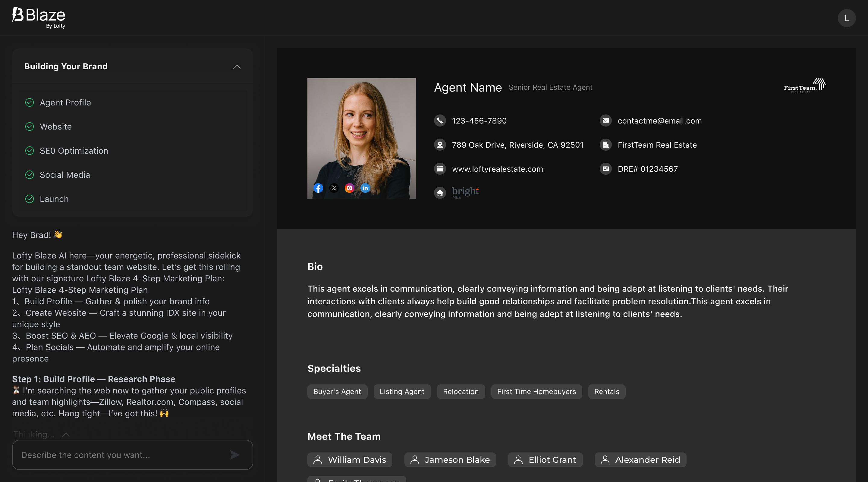Viewport: 868px width, 482px height.
Task: Select the Social Media step
Action: click(65, 175)
